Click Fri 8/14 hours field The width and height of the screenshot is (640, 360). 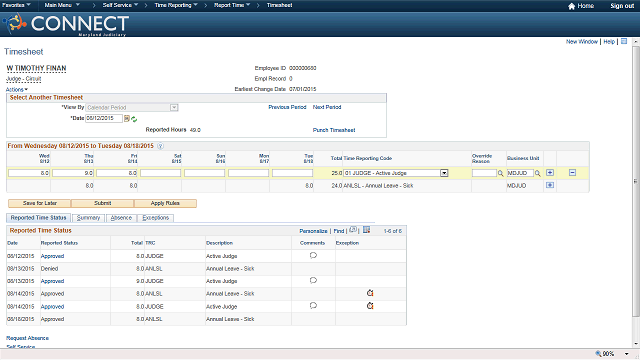tap(117, 173)
